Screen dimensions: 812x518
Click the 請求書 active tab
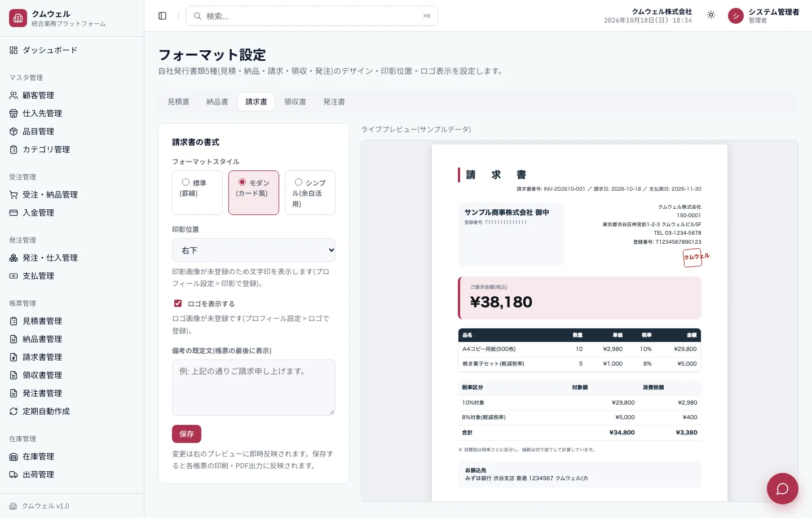coord(256,102)
